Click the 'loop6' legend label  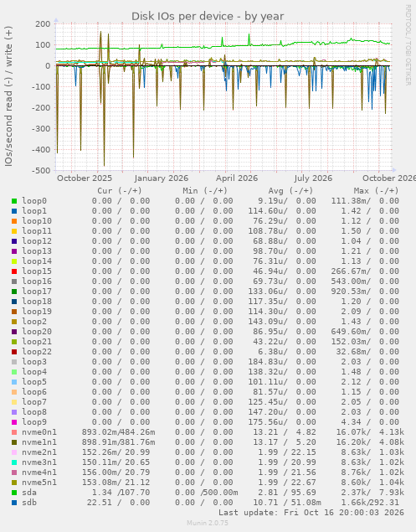[x=34, y=392]
